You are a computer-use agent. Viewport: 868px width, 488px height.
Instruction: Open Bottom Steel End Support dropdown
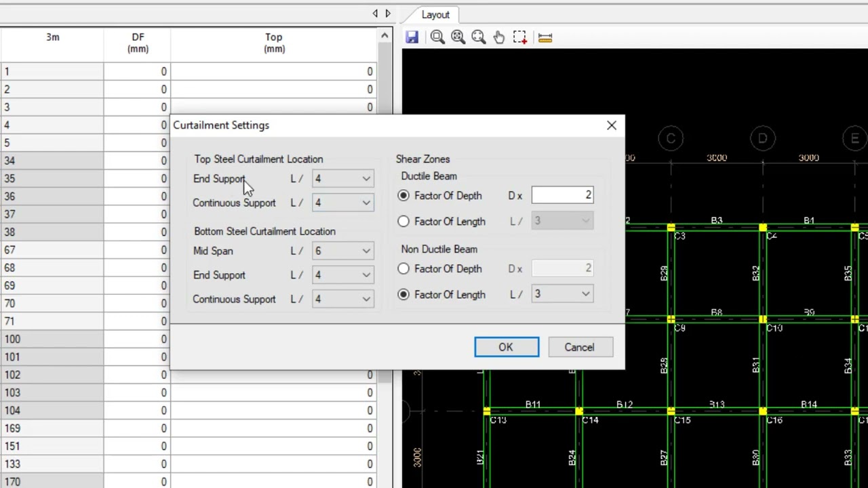coord(343,275)
